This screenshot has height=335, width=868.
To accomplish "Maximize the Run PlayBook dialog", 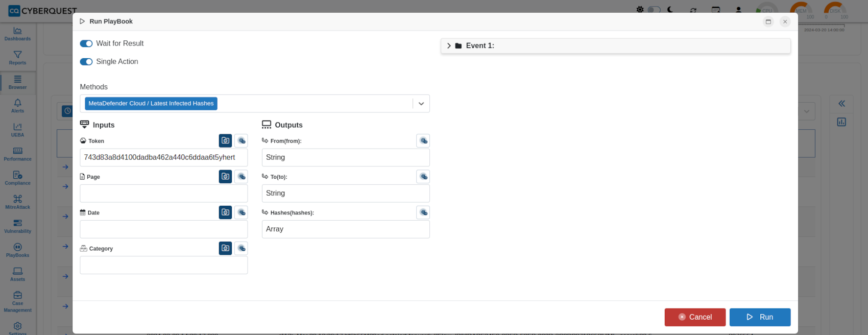I will 768,21.
